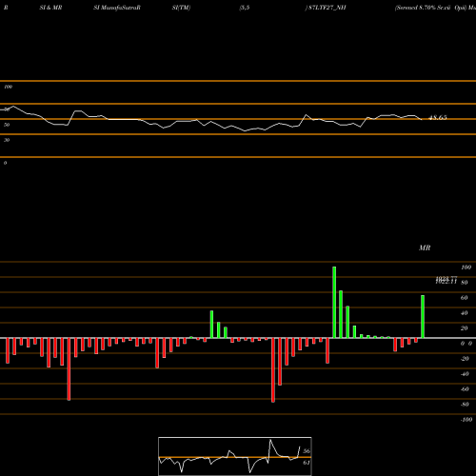The image size is (476, 476).
Task: Click the 1022.11 price value label
Action: pos(446,282)
